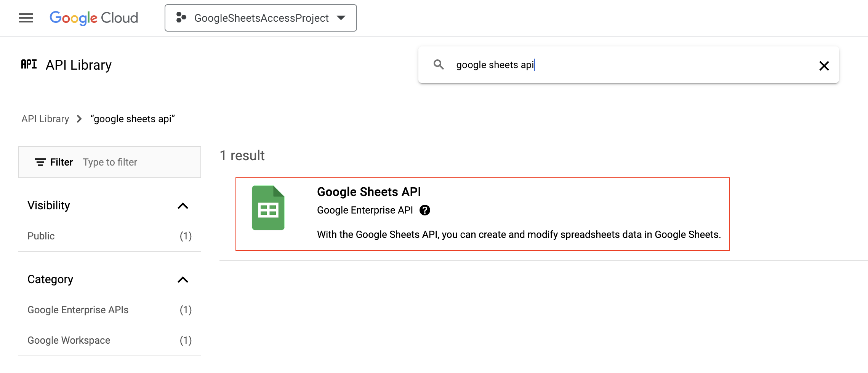This screenshot has width=868, height=373.
Task: Click the Visibility heading text
Action: [x=49, y=206]
